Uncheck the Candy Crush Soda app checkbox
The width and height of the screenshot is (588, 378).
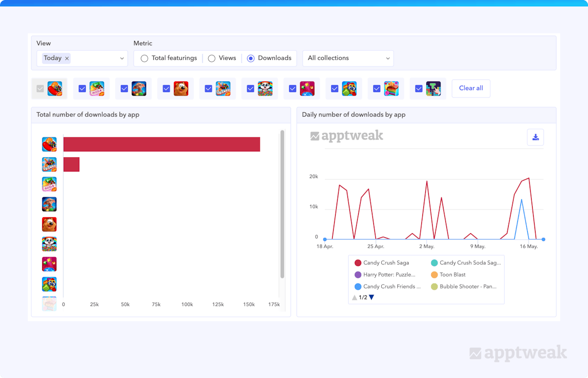pos(82,89)
